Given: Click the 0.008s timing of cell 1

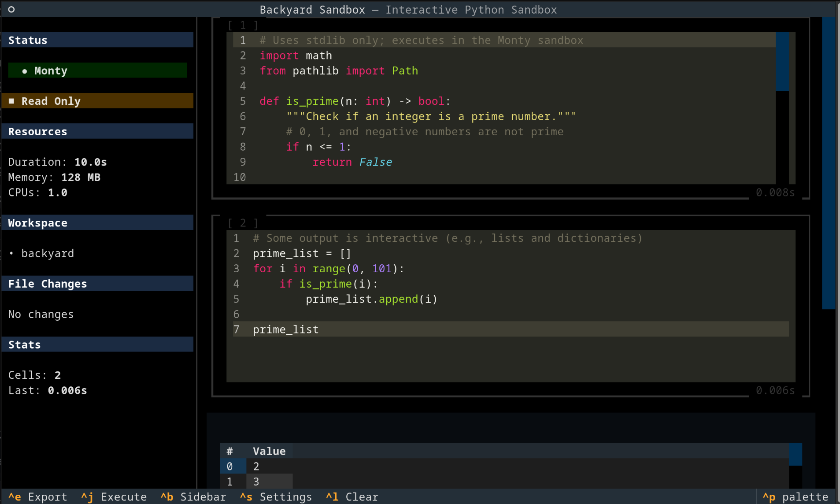Looking at the screenshot, I should click(775, 193).
